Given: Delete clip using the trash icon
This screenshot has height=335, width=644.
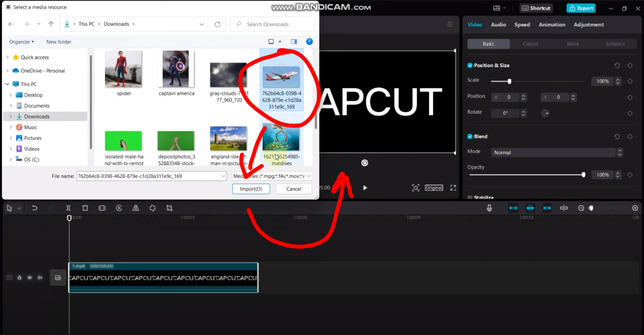Looking at the screenshot, I should (85, 208).
